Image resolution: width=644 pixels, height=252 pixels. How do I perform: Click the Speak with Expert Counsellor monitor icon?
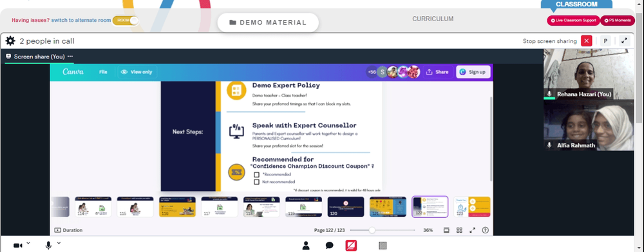coord(236,131)
